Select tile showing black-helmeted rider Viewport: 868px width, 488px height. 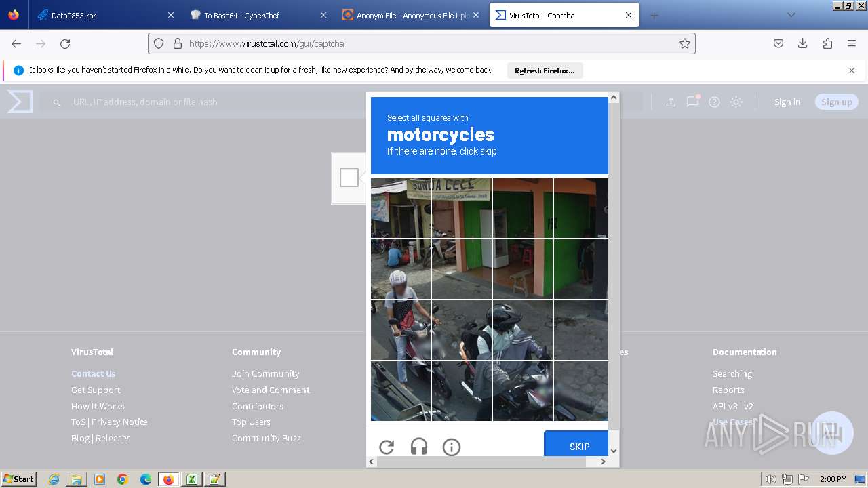coord(523,330)
